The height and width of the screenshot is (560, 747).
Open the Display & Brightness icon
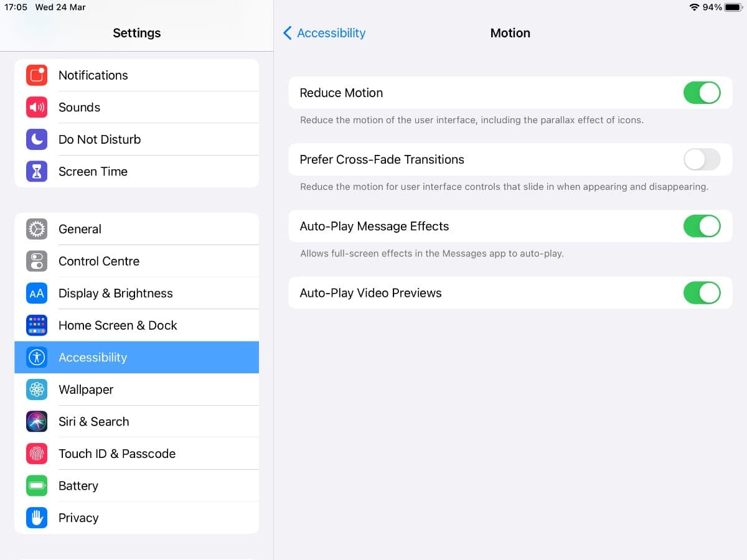(37, 293)
